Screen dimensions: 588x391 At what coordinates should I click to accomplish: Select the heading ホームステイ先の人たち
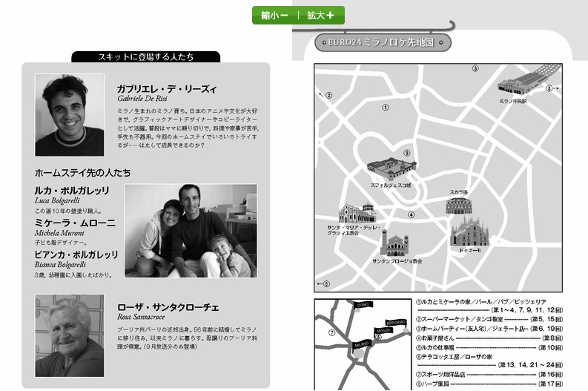point(82,173)
